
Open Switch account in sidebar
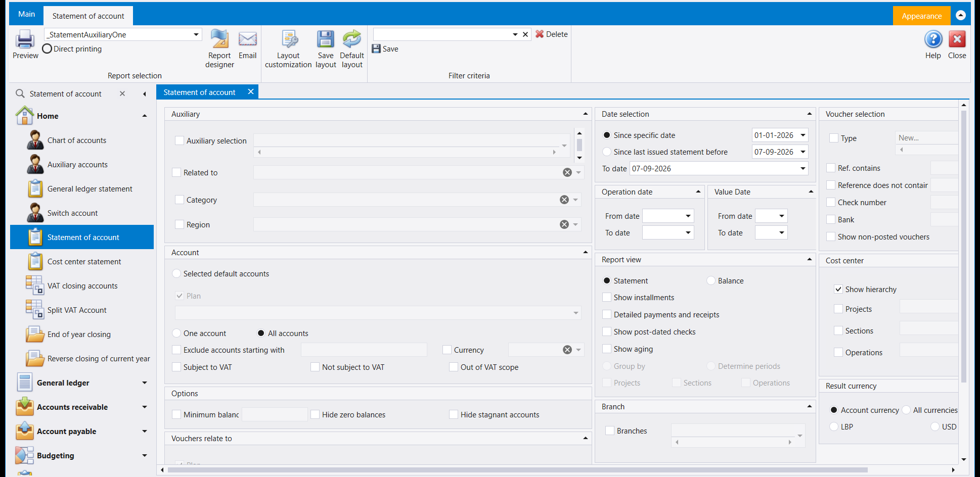click(x=82, y=213)
